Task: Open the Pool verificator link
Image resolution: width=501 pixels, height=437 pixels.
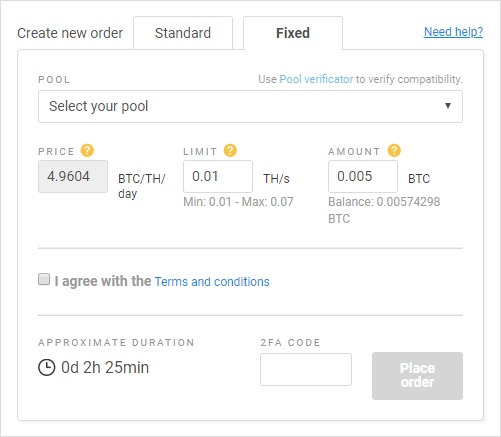Action: coord(316,79)
